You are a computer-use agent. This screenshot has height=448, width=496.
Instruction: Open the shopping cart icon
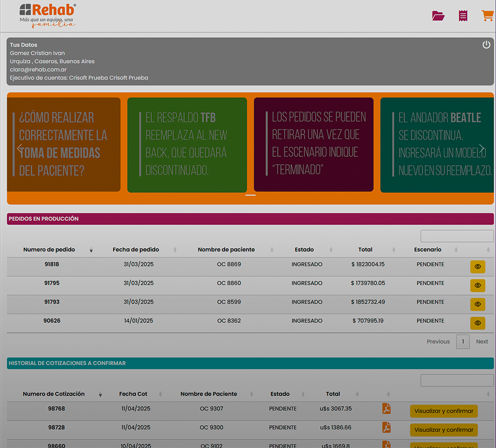click(487, 16)
